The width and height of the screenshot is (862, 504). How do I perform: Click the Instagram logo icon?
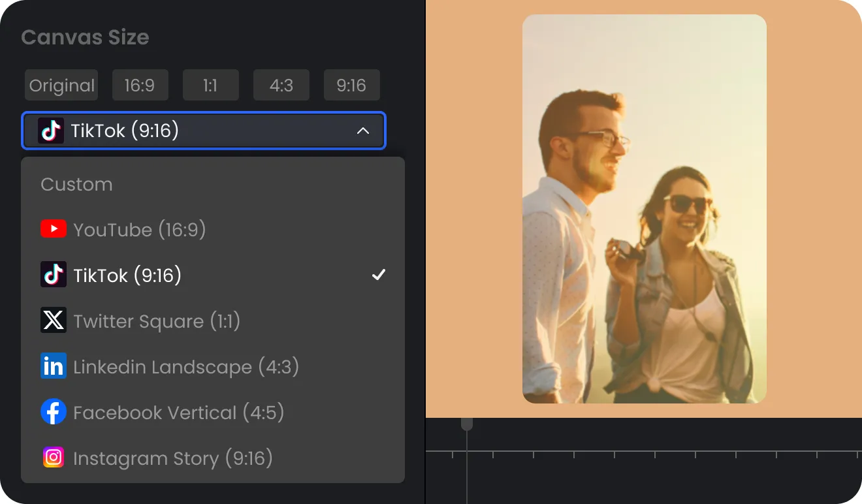(53, 458)
